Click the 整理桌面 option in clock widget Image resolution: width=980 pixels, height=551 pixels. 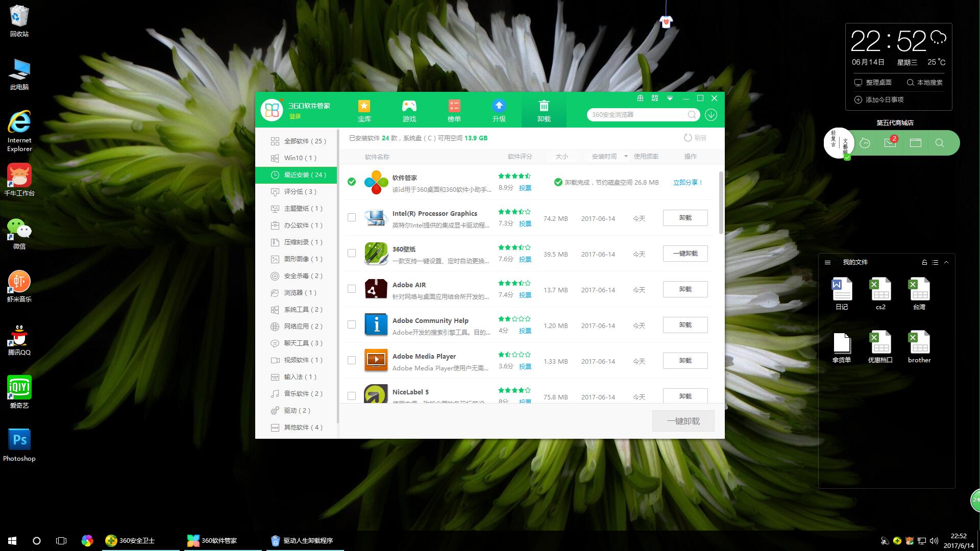(x=873, y=82)
